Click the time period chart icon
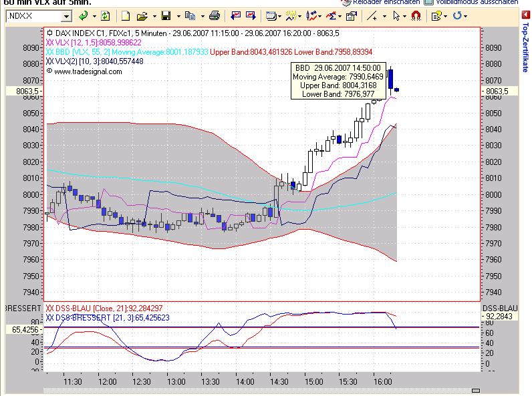 click(x=291, y=15)
